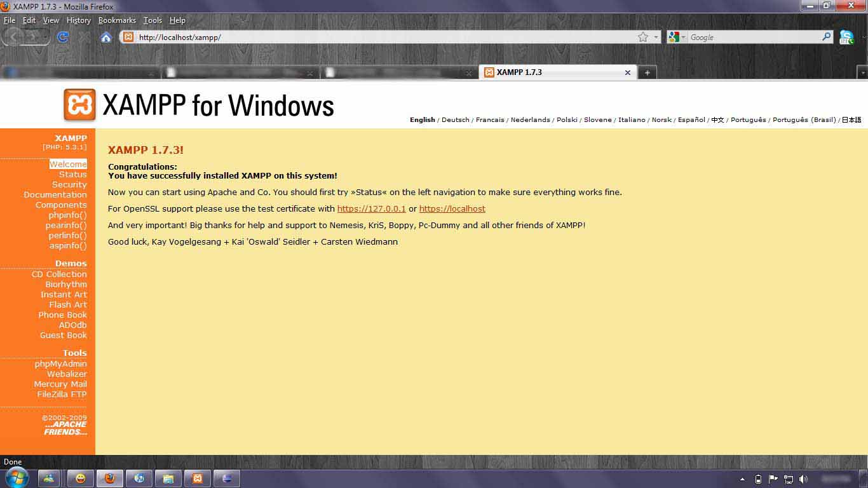
Task: Open the CD Collection demo
Action: [59, 274]
